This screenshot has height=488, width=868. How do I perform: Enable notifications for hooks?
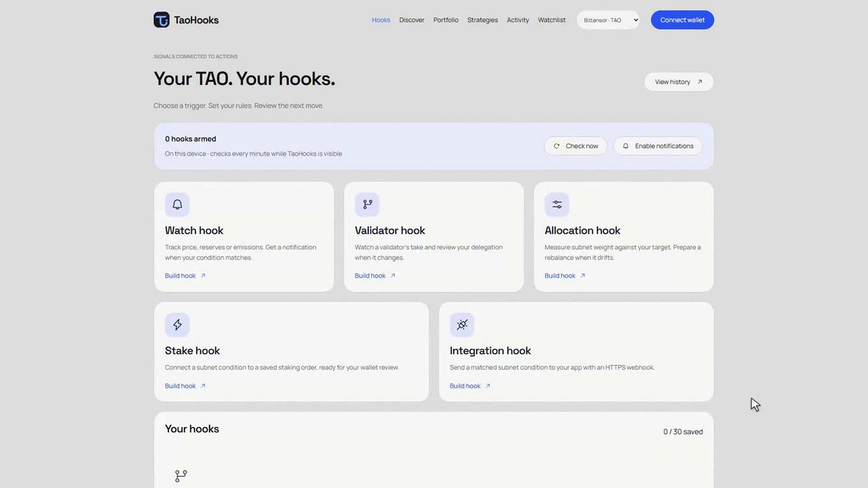[x=658, y=146]
